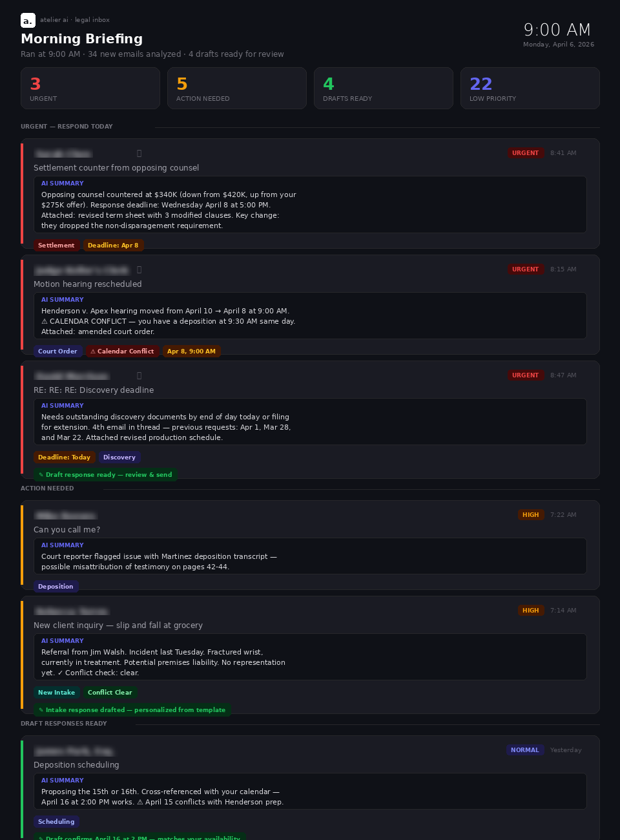Screen dimensions: 620x840
Task: Open the attachment on the motion hearing email
Action: click(x=139, y=269)
